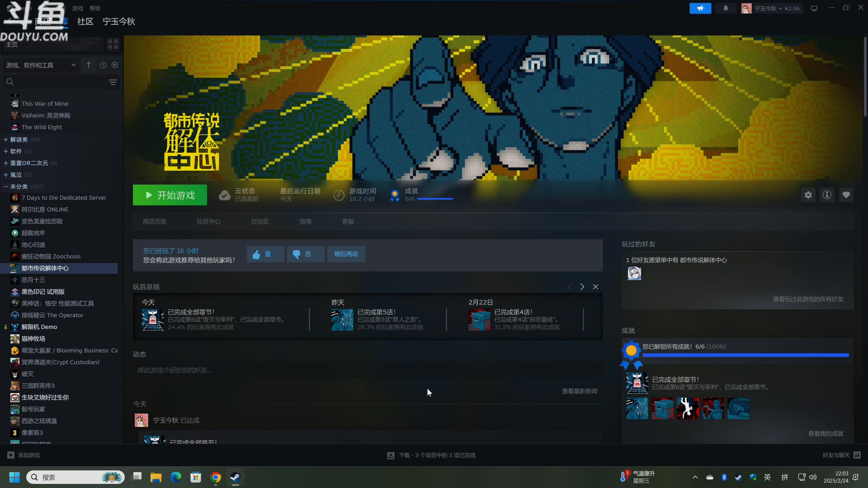The width and height of the screenshot is (868, 488).
Task: Show hidden tray icons chevron
Action: pos(695,477)
